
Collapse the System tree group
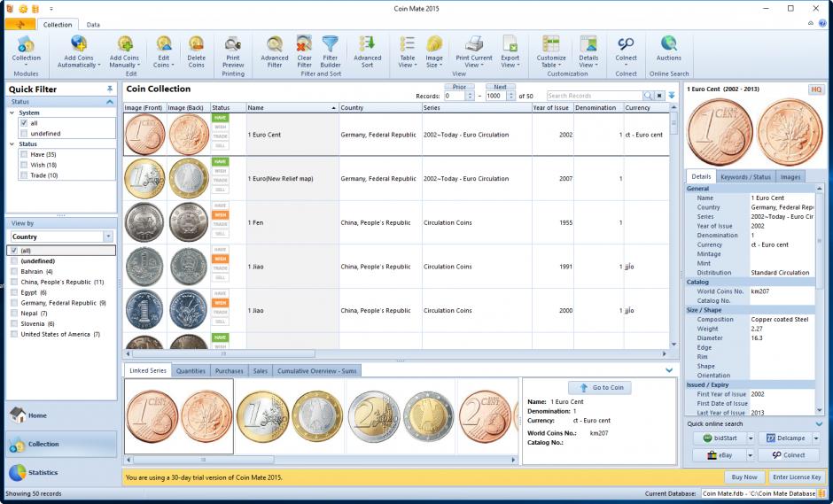point(12,112)
